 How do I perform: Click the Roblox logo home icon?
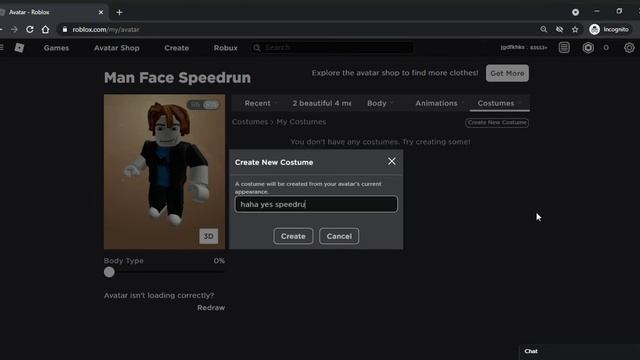pos(19,48)
